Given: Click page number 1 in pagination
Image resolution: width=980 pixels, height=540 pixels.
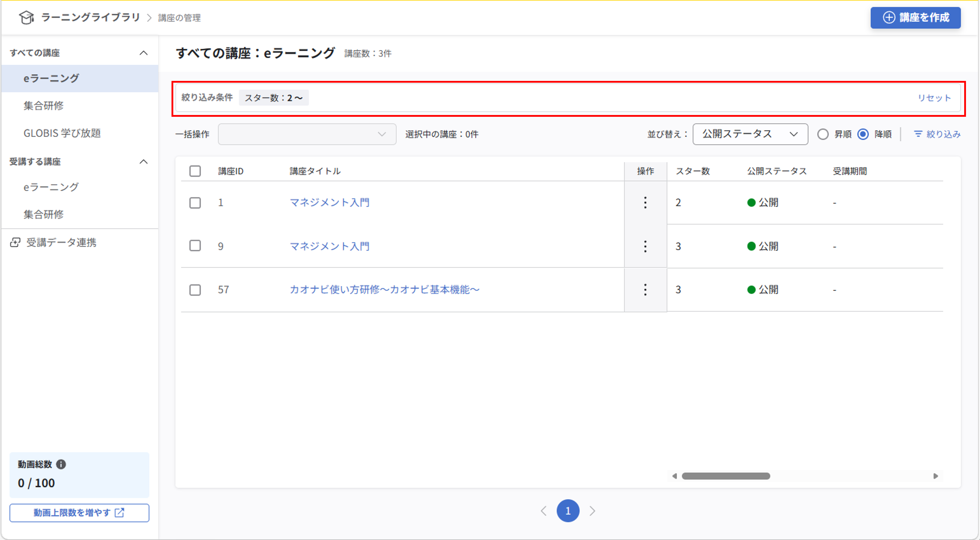Looking at the screenshot, I should (568, 511).
